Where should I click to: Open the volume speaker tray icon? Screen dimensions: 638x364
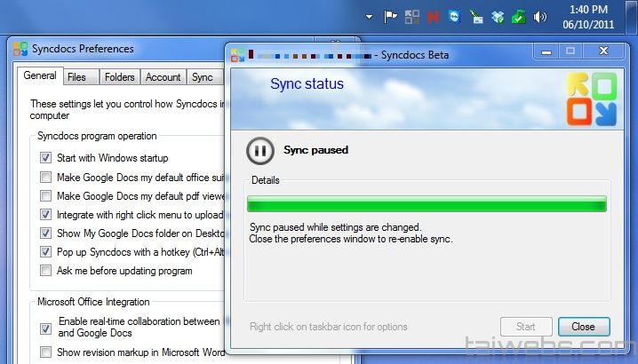[x=540, y=17]
